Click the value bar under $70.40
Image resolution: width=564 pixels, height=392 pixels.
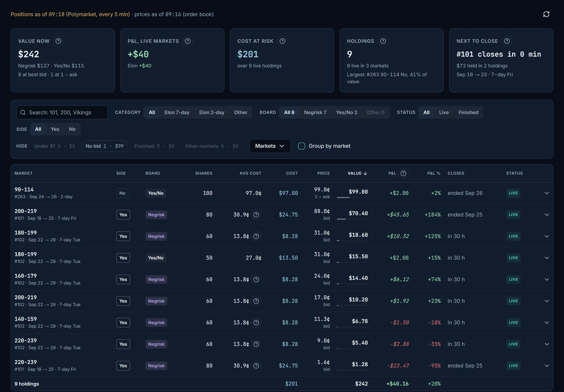[x=352, y=219]
